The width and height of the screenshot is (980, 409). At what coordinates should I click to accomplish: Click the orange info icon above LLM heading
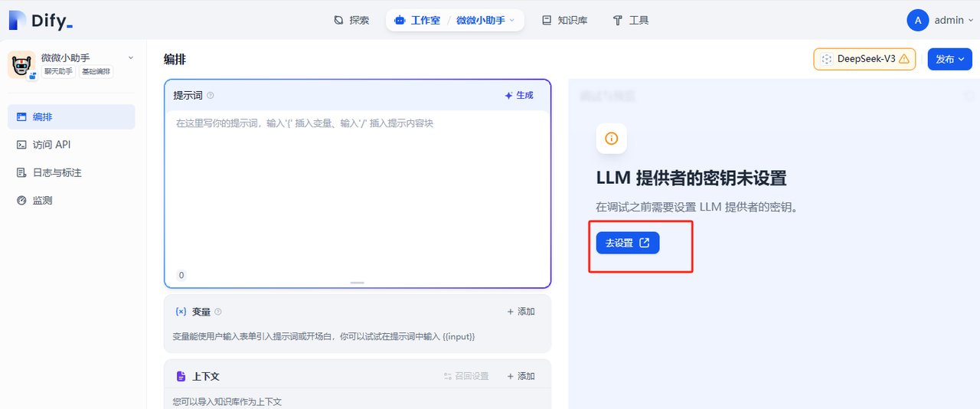coord(612,139)
